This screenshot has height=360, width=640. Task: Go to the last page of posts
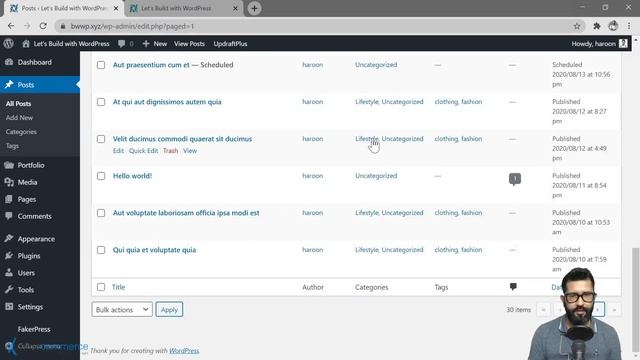(x=614, y=309)
